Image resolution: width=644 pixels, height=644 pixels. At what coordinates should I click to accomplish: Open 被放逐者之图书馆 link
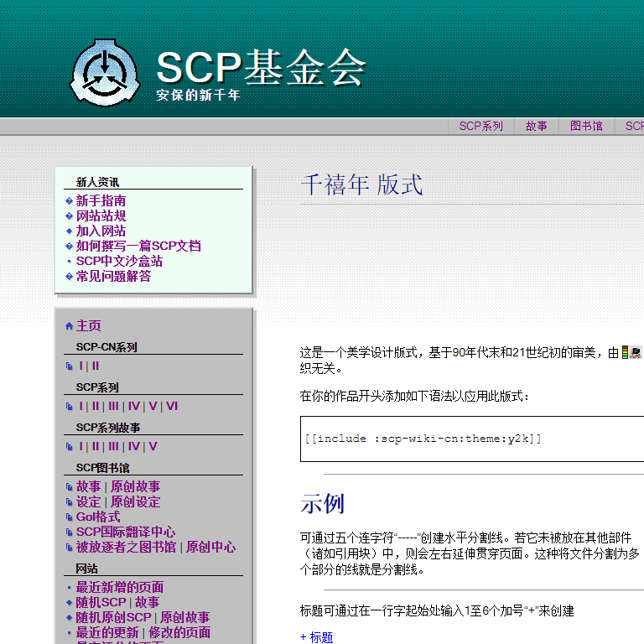click(x=126, y=548)
